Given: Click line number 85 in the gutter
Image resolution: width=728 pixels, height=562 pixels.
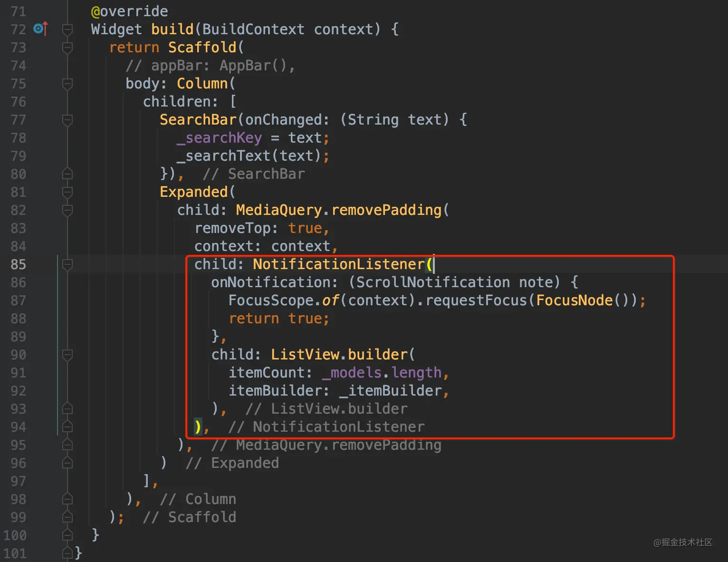Looking at the screenshot, I should pos(18,264).
